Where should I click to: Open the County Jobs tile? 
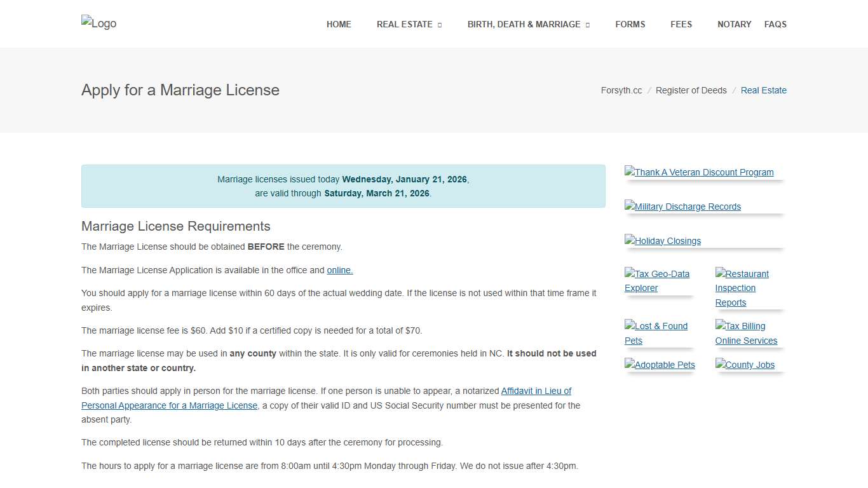click(x=745, y=365)
